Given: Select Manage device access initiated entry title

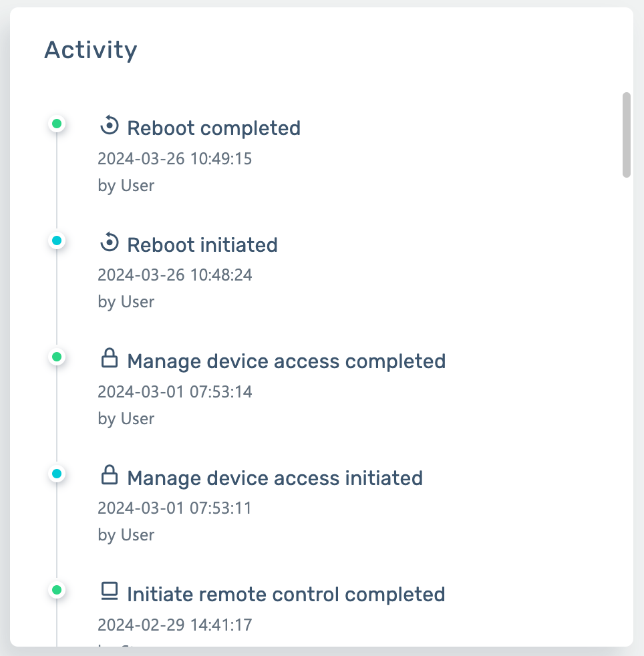Looking at the screenshot, I should click(x=275, y=478).
